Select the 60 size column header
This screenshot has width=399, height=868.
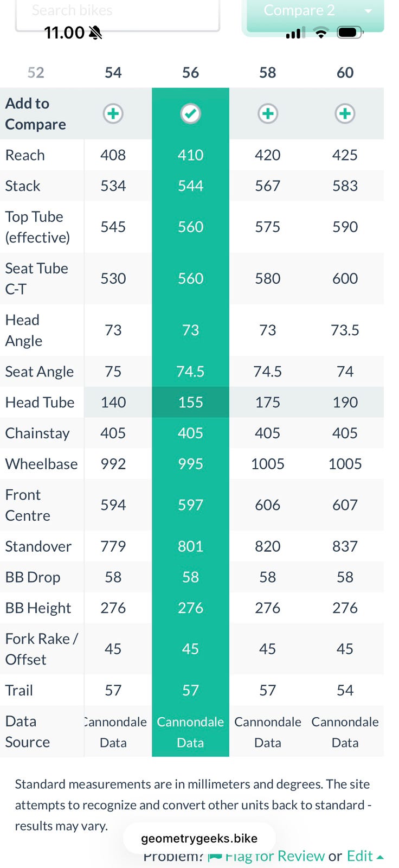(x=345, y=73)
